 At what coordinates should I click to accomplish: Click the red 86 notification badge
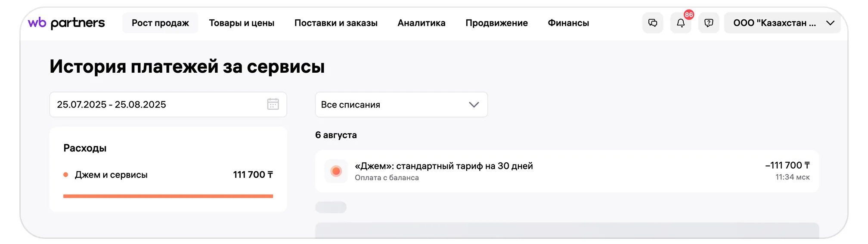(x=689, y=15)
